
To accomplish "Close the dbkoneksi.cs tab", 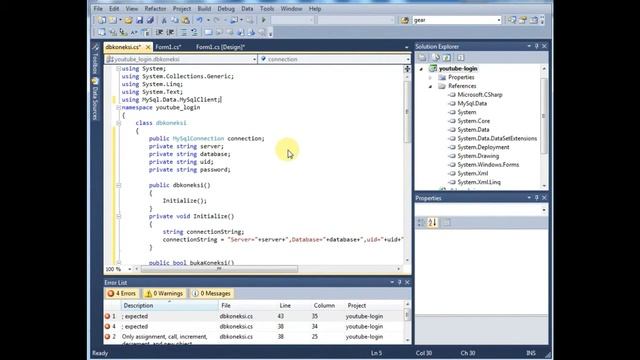I will coord(148,47).
